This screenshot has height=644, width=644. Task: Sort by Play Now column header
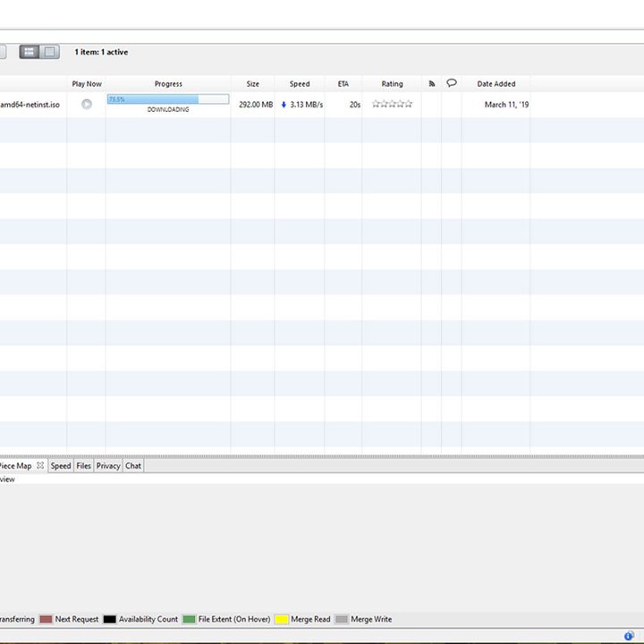87,84
